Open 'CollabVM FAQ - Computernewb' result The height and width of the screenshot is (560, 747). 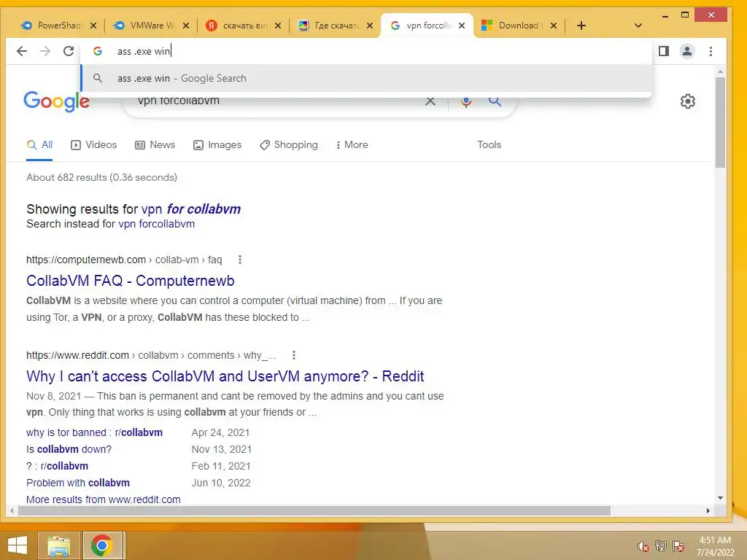coord(130,281)
